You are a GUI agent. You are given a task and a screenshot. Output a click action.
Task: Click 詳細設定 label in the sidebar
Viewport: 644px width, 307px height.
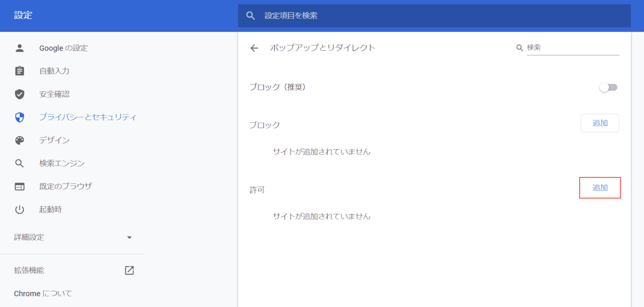click(x=29, y=237)
